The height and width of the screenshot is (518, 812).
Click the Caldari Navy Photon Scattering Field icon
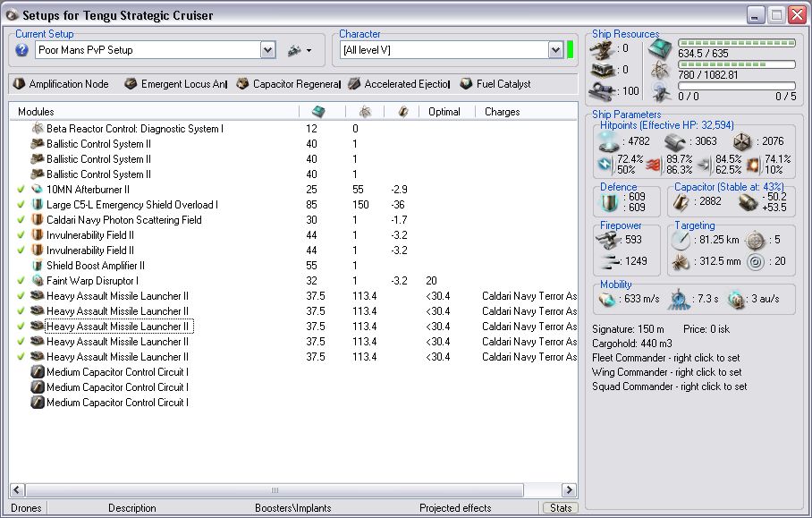[38, 219]
